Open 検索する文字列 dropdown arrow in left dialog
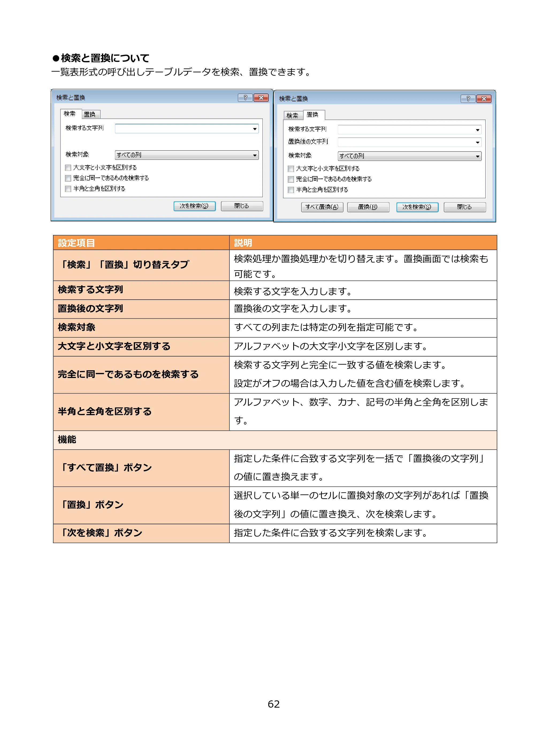This screenshot has width=535, height=756. point(255,129)
